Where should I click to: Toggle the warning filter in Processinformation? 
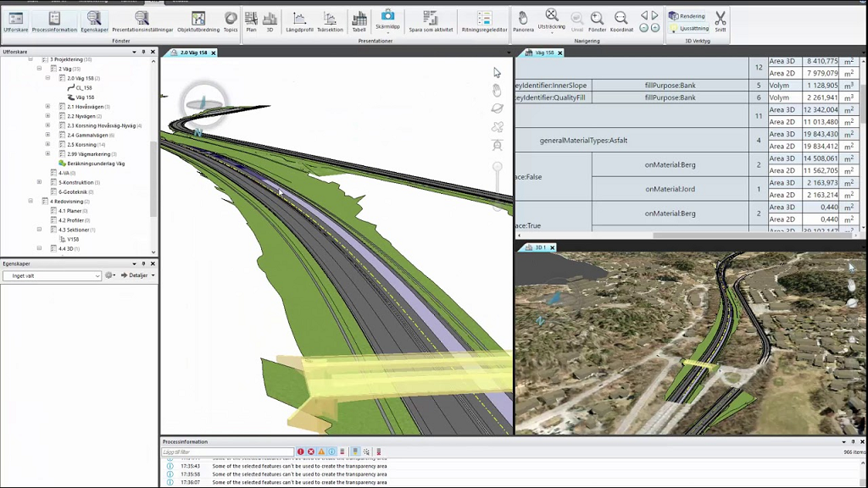(x=321, y=452)
